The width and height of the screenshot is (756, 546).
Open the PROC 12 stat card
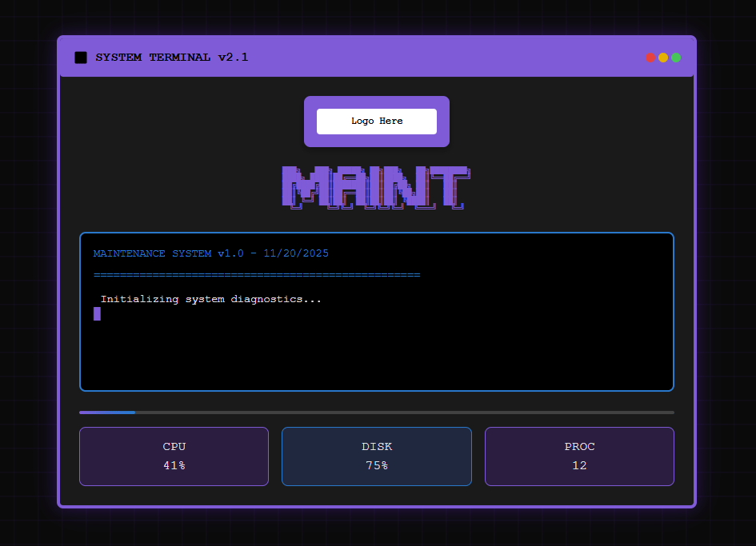[x=579, y=456]
